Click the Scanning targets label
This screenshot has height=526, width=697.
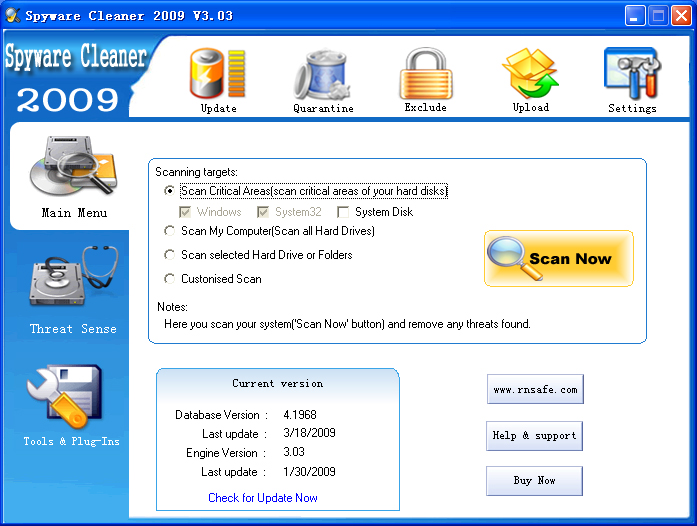196,172
